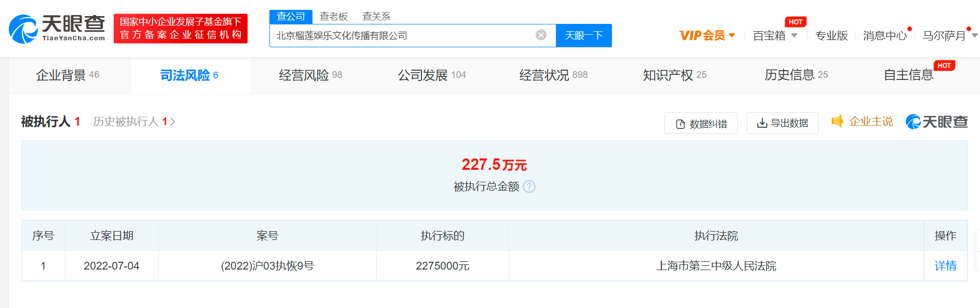Click the 导出数据 download icon

tap(761, 123)
